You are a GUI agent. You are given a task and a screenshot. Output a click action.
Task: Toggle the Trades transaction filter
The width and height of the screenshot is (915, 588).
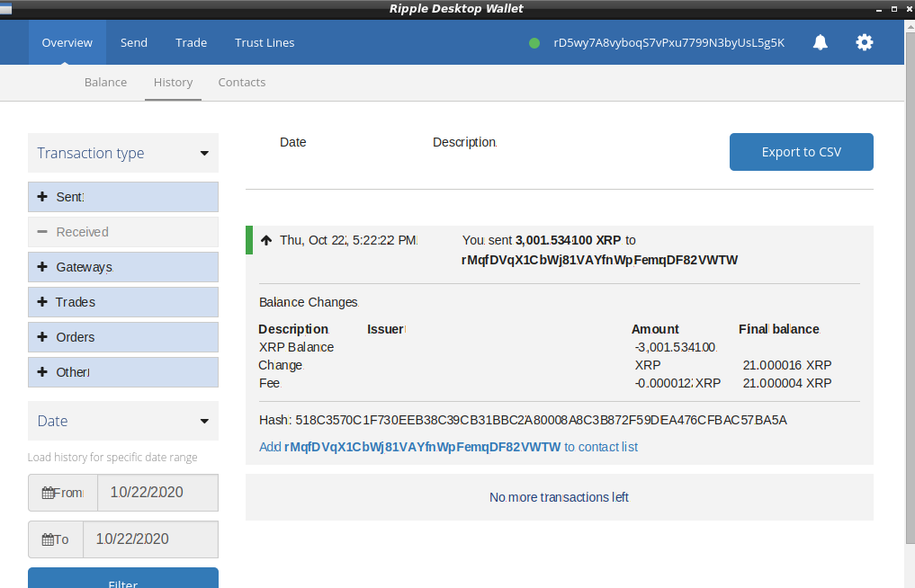pos(123,301)
